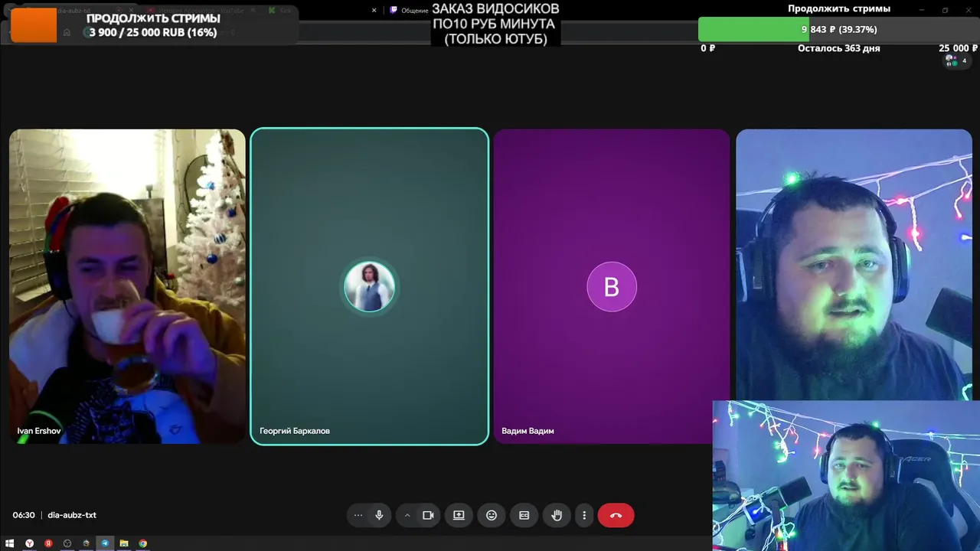Open Telegram from the taskbar
980x551 pixels.
[x=105, y=543]
